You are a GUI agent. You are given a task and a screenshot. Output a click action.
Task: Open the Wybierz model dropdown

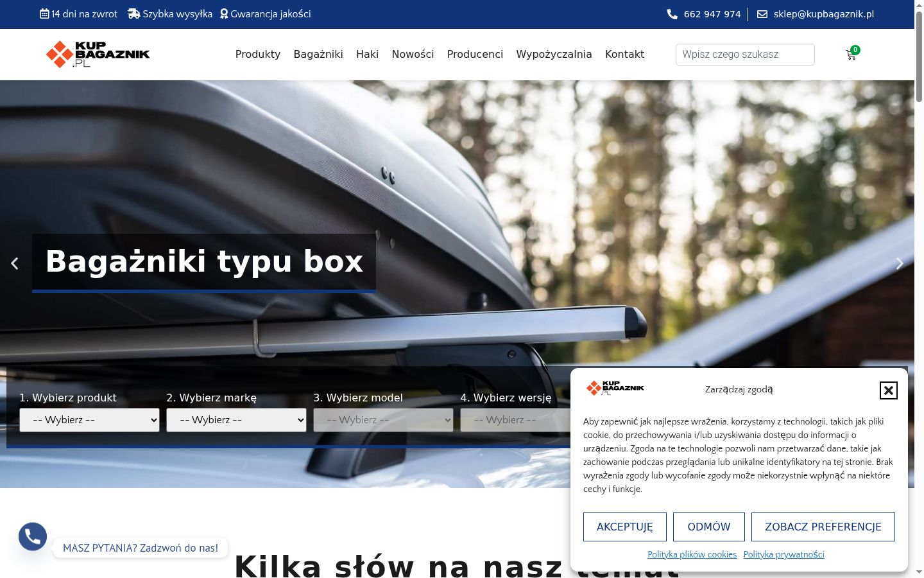(x=383, y=420)
